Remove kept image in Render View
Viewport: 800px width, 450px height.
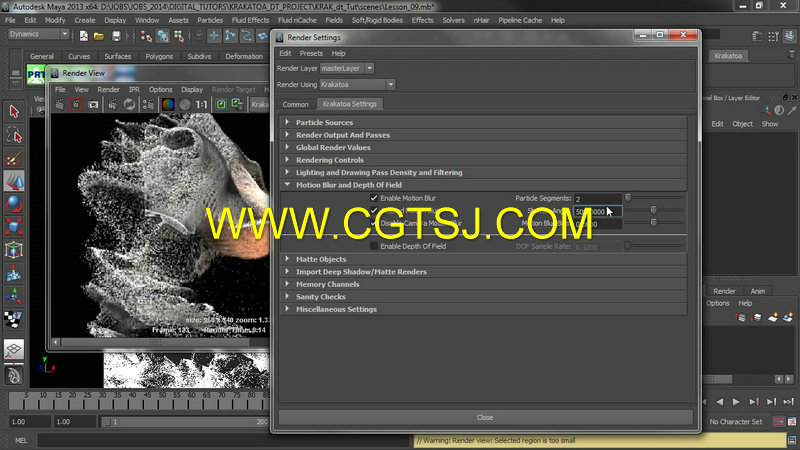pos(237,105)
